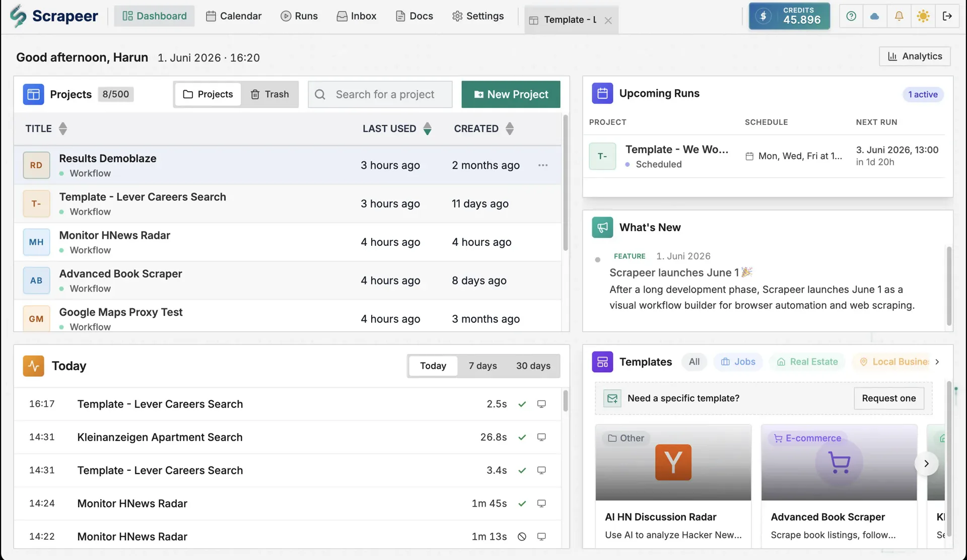Image resolution: width=967 pixels, height=560 pixels.
Task: Open the credits dollar icon
Action: click(x=764, y=16)
